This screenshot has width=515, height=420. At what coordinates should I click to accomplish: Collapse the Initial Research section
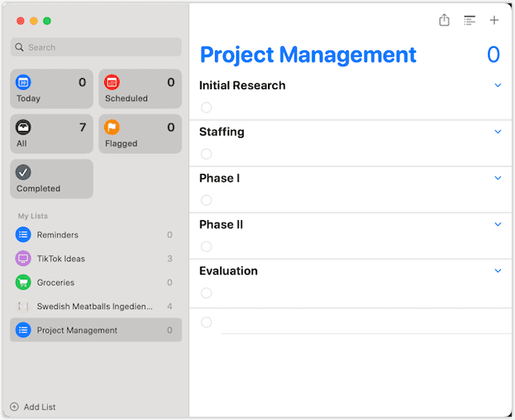(x=497, y=86)
